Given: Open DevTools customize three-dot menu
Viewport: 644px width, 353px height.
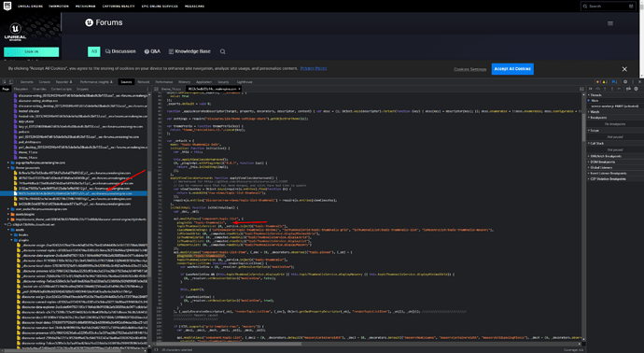Looking at the screenshot, I should point(632,82).
